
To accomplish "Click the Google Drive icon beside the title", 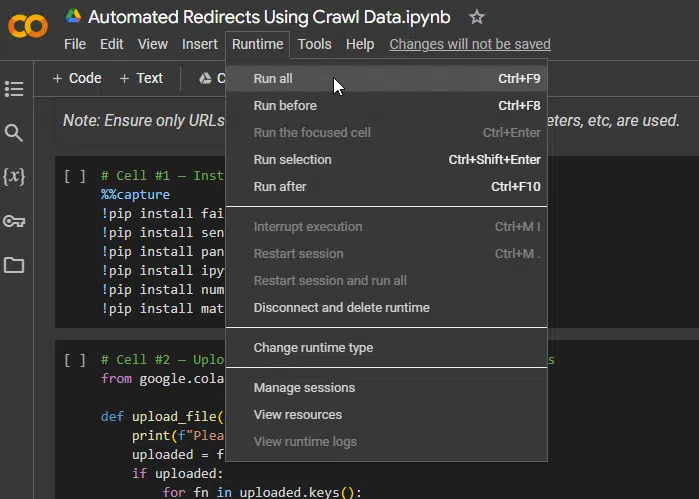I will click(73, 16).
